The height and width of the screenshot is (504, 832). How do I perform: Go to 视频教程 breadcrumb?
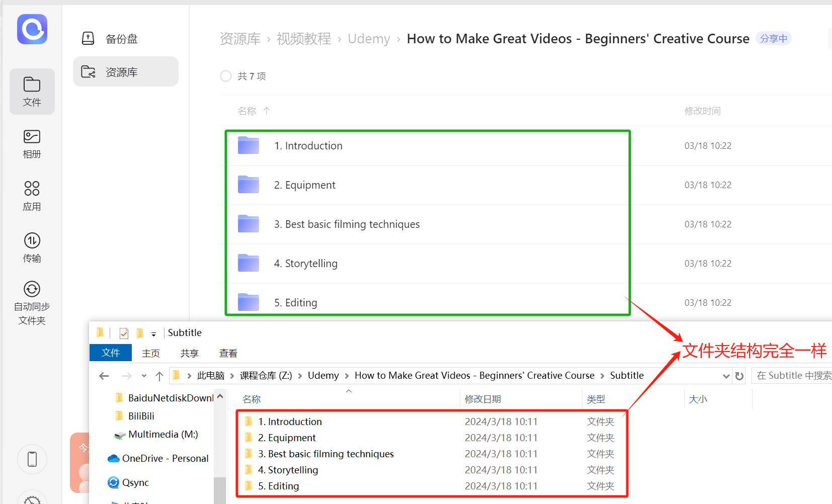tap(304, 39)
